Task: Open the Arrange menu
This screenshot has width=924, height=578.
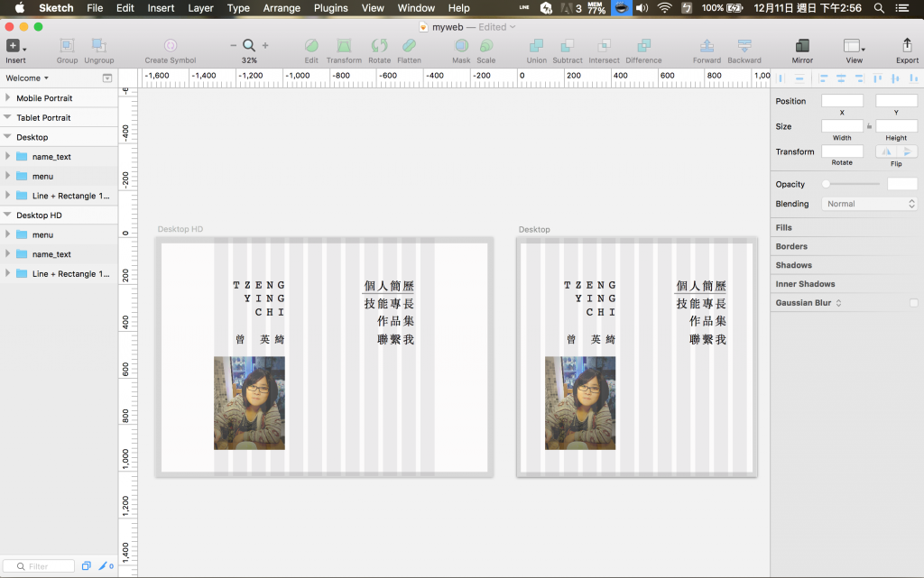Action: pos(282,8)
